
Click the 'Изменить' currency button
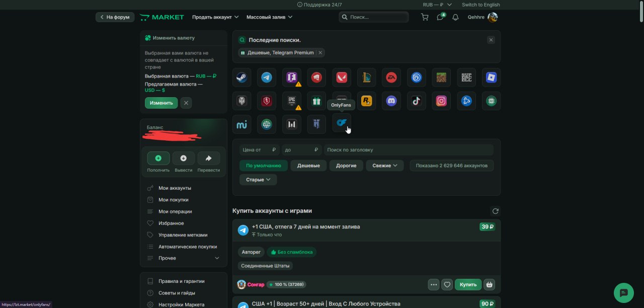click(x=161, y=103)
